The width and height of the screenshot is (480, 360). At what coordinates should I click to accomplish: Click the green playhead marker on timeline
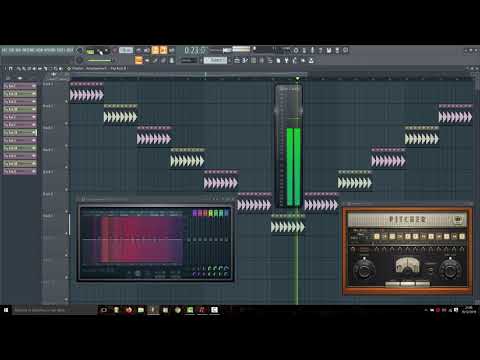click(x=297, y=79)
